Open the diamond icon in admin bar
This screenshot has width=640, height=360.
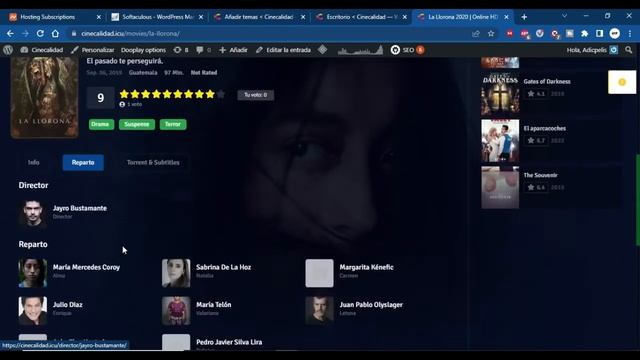(x=322, y=50)
